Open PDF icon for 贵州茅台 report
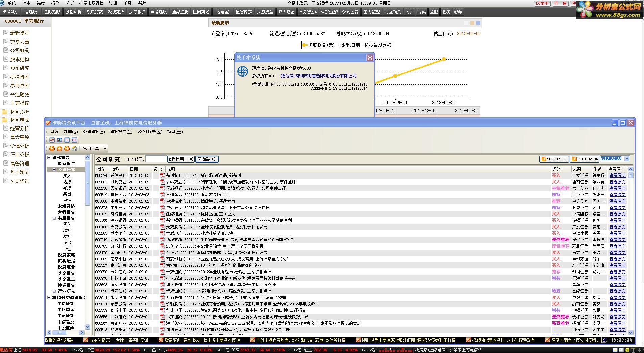 pyautogui.click(x=163, y=195)
